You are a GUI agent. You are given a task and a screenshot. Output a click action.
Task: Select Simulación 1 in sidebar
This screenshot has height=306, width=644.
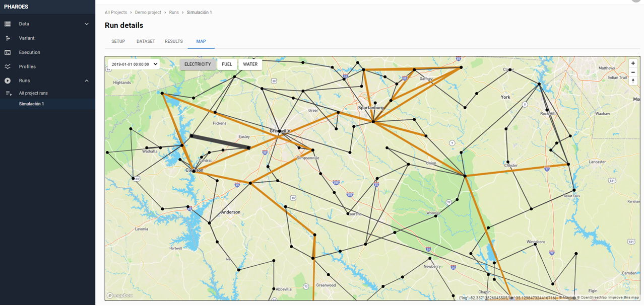[x=31, y=104]
